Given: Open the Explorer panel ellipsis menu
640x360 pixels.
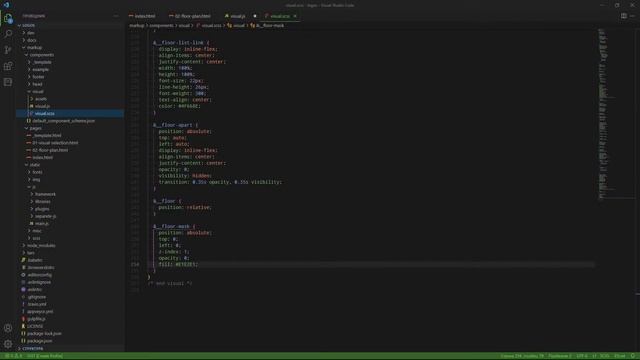Looking at the screenshot, I should 116,16.
